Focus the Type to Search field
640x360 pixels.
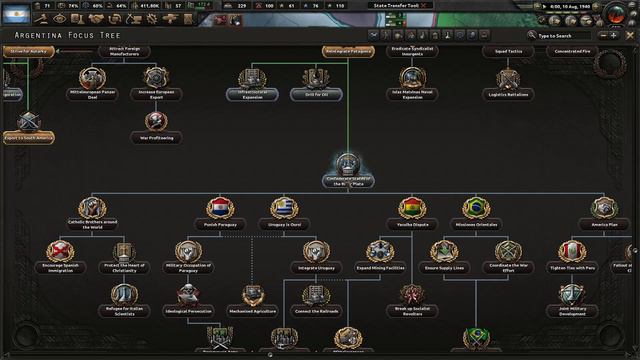pos(563,36)
